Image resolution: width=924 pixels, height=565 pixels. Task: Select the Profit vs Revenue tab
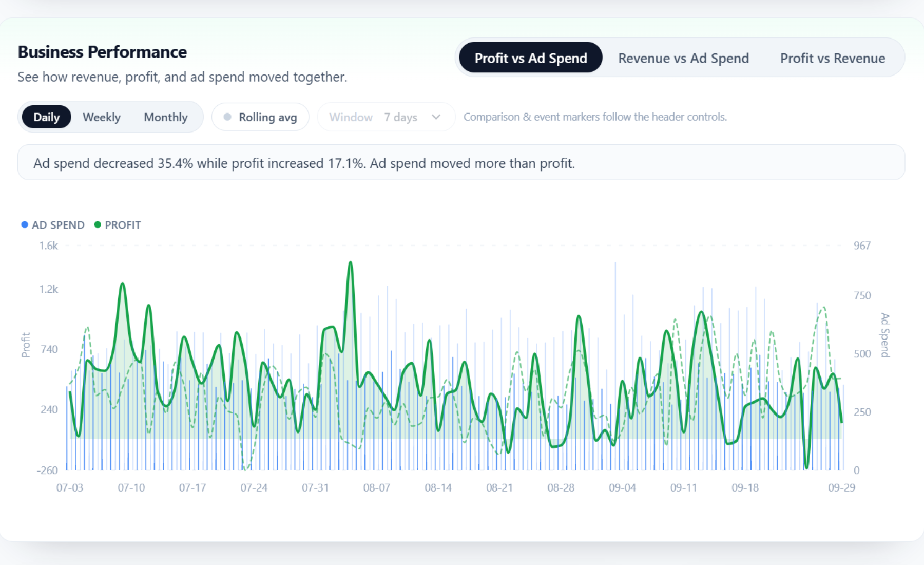(x=832, y=58)
